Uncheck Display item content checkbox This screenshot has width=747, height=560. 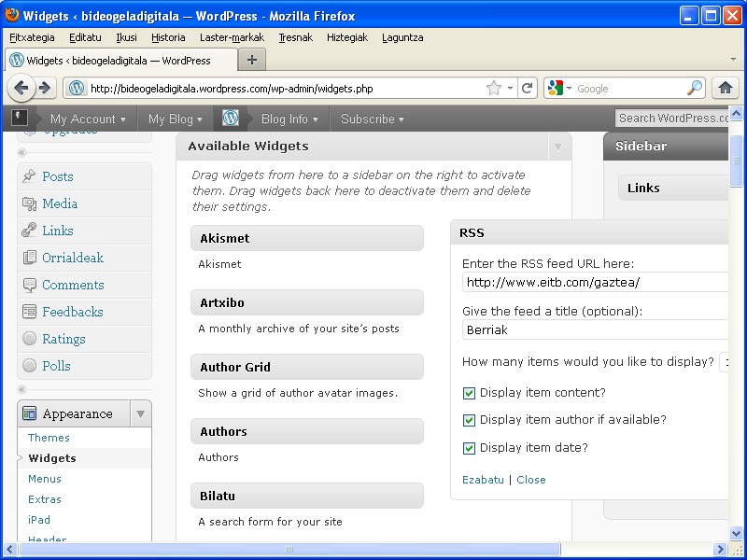(469, 393)
